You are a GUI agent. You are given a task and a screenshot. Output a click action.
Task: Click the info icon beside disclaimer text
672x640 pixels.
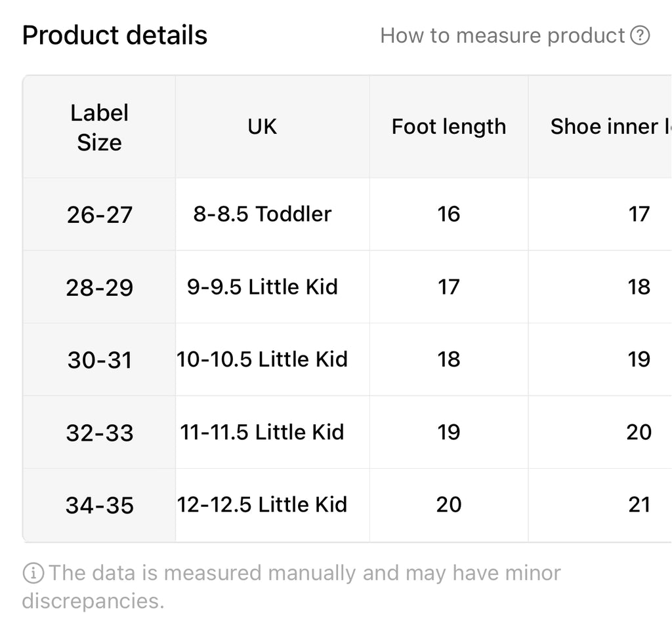click(33, 572)
